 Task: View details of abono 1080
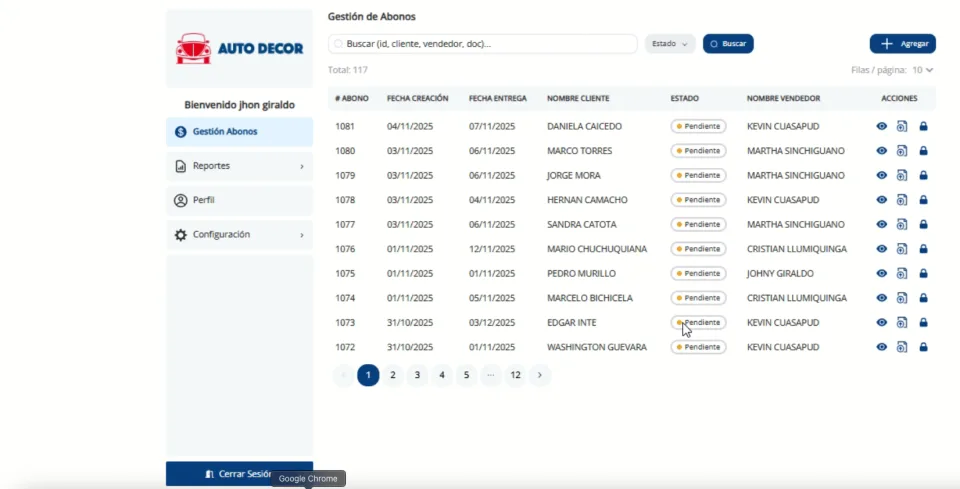tap(882, 151)
